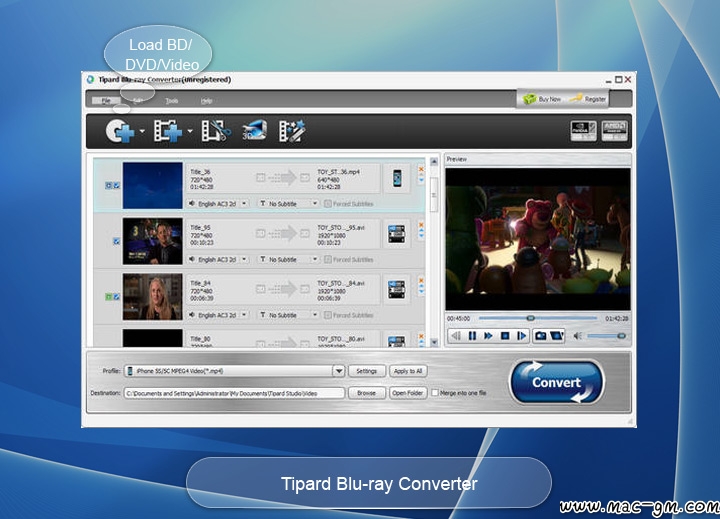Enable Merge into one file
Image resolution: width=720 pixels, height=519 pixels.
[435, 393]
